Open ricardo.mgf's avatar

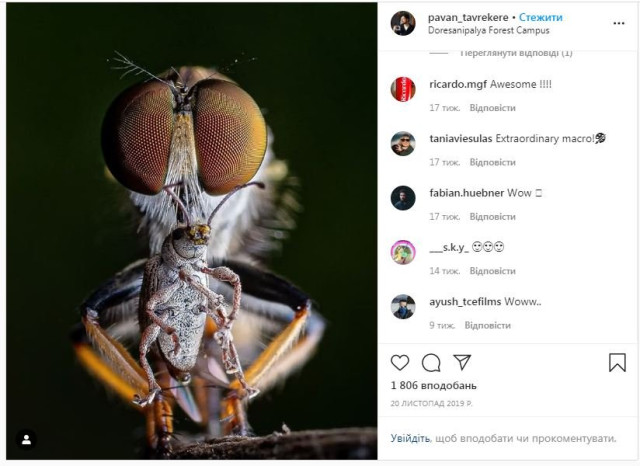click(x=402, y=89)
